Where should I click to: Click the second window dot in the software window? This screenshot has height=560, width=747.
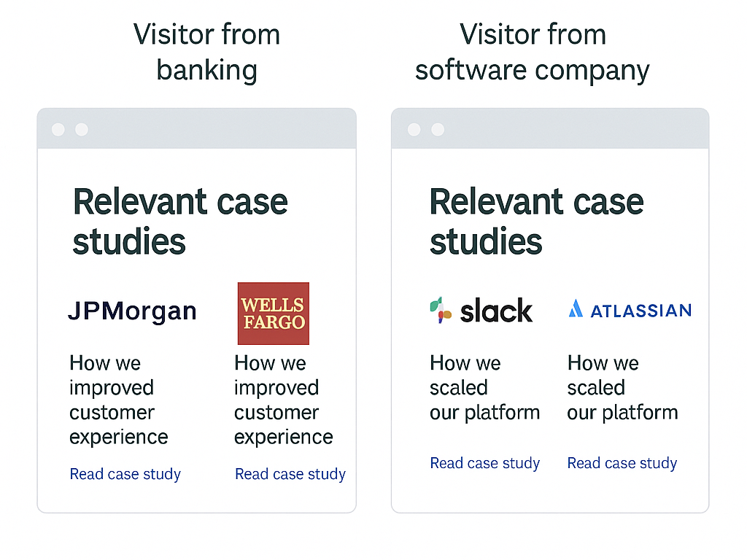click(x=438, y=130)
